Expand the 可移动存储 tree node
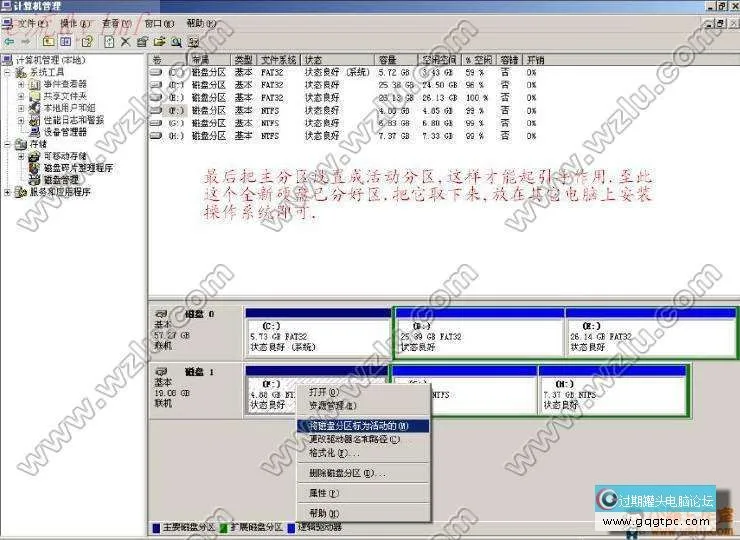Viewport: 740px width, 540px height. [21, 156]
